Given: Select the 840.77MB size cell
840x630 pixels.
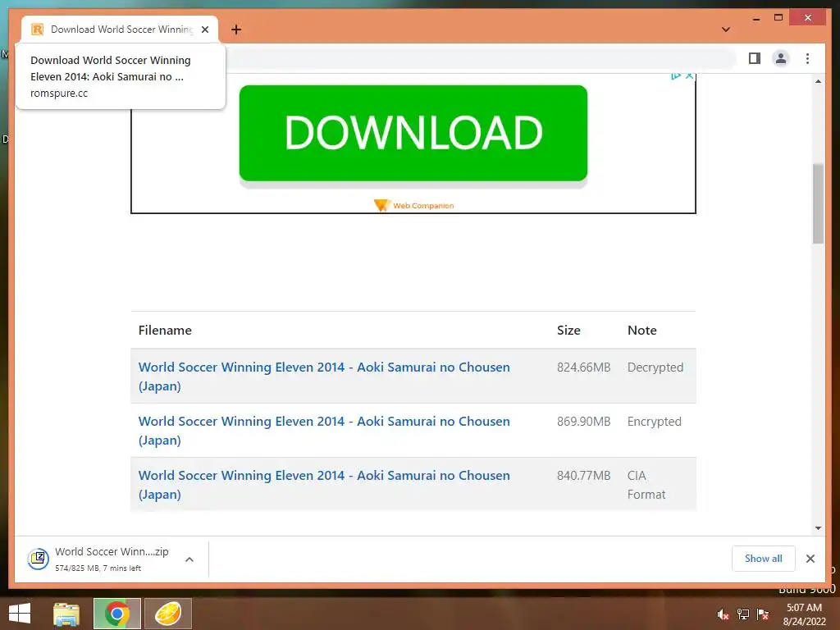Looking at the screenshot, I should tap(583, 476).
